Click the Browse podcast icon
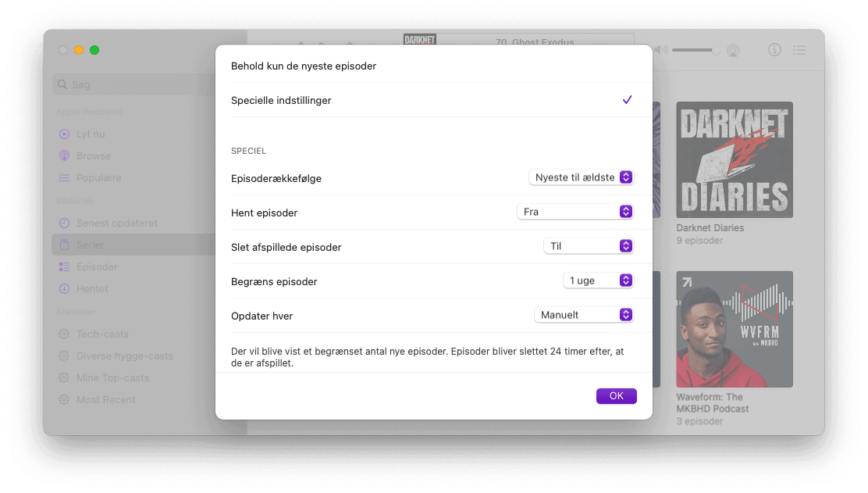Screen dimensions: 868x493 pyautogui.click(x=64, y=155)
